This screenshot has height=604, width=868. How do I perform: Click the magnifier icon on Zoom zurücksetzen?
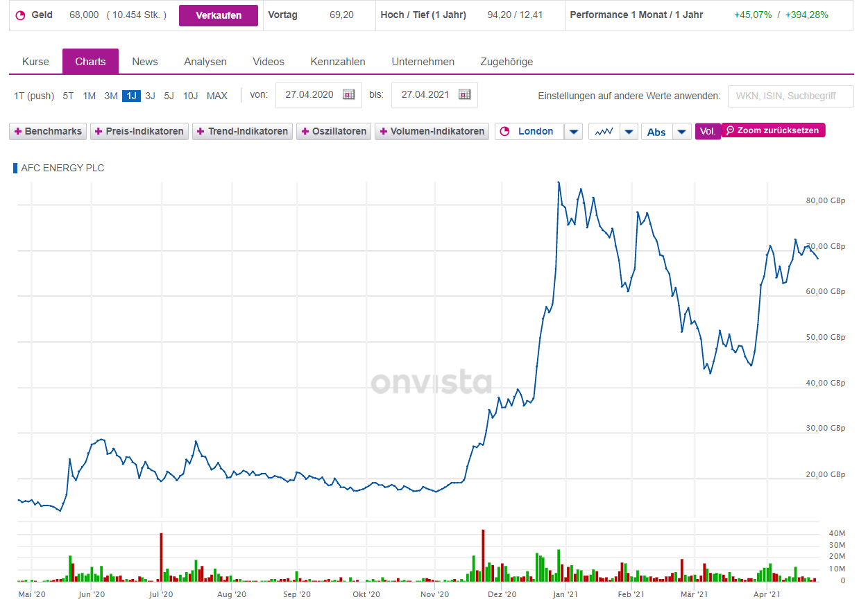[730, 130]
